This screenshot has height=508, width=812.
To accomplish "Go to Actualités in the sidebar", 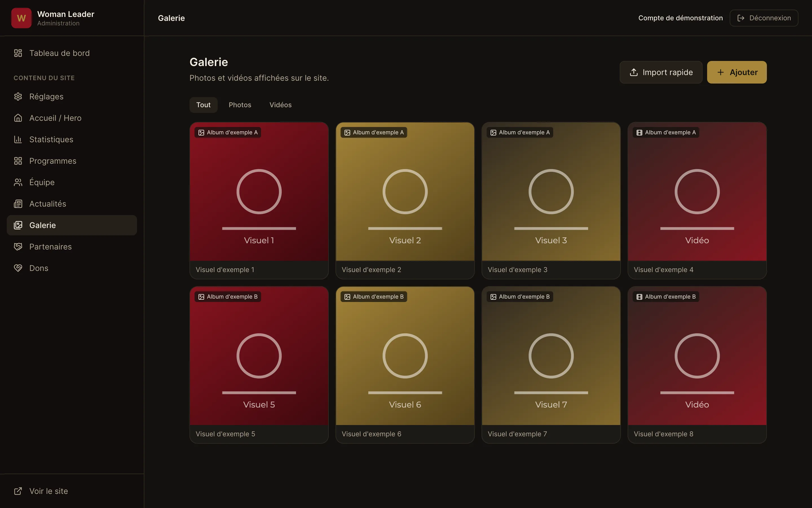I will tap(72, 204).
